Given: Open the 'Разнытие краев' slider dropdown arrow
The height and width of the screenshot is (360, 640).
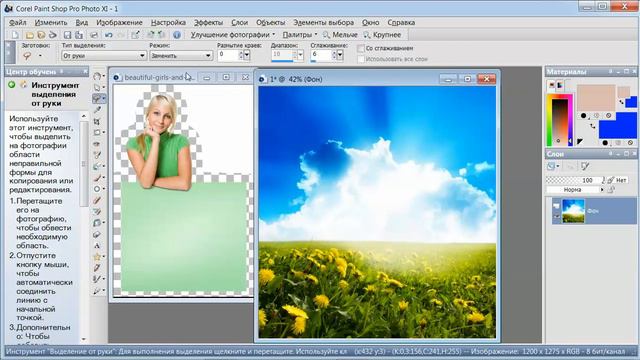Looking at the screenshot, I should 247,56.
